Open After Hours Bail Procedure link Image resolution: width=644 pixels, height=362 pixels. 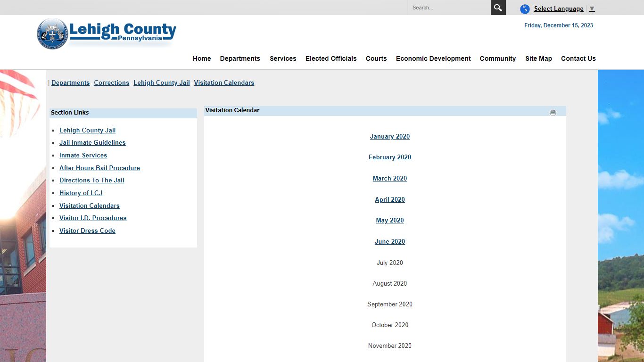coord(99,168)
